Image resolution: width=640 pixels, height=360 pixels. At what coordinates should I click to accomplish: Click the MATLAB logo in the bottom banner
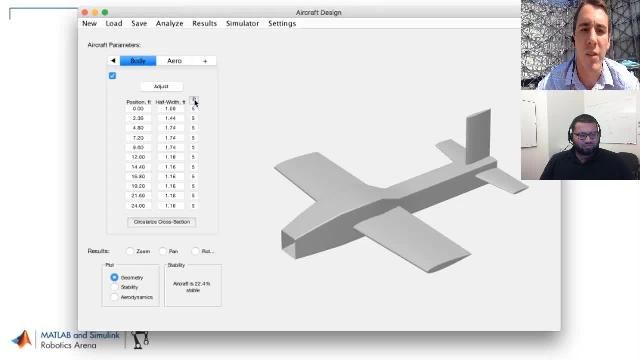(x=22, y=339)
